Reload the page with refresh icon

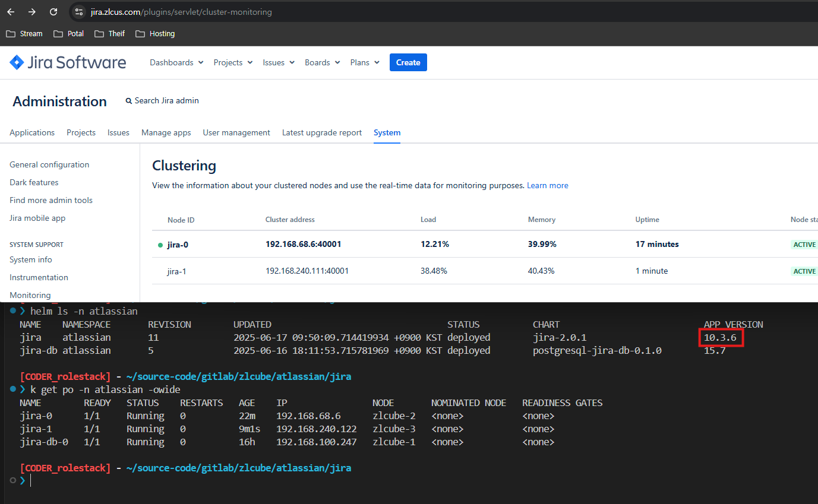pyautogui.click(x=53, y=12)
